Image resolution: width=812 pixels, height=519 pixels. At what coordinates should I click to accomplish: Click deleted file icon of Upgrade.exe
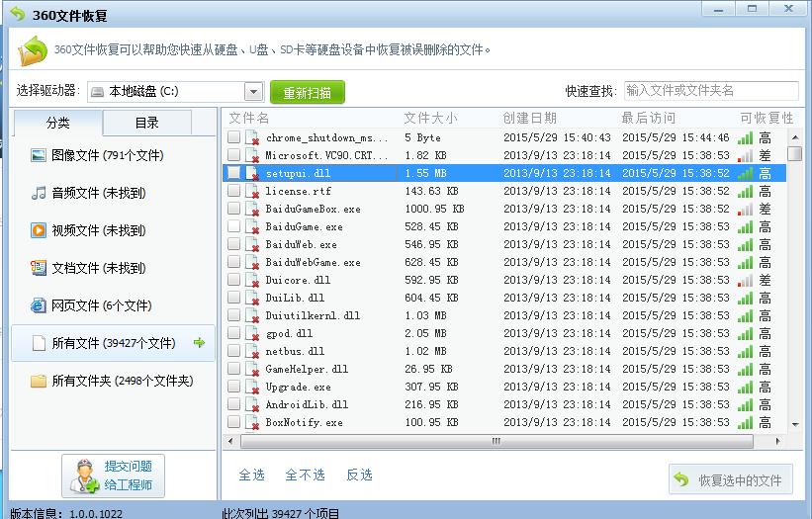coord(252,388)
